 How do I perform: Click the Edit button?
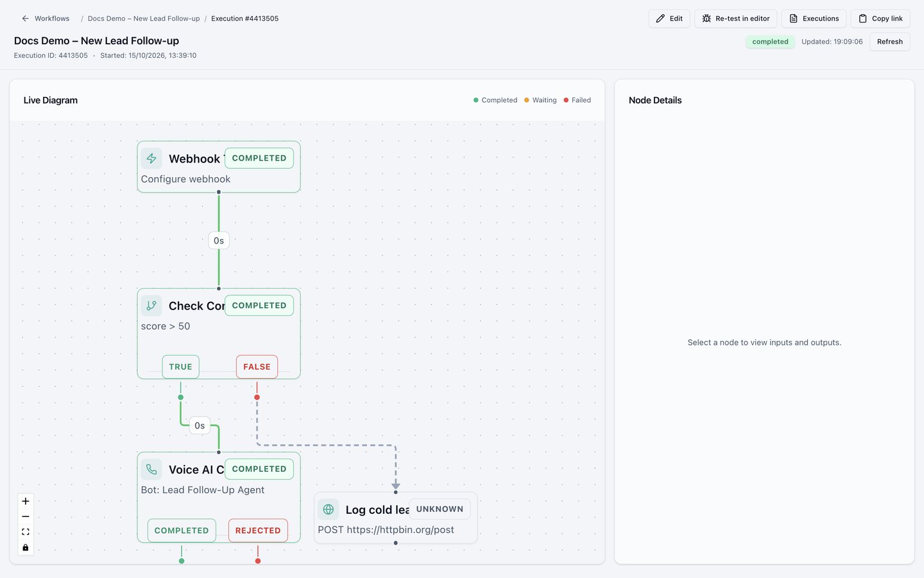click(x=669, y=19)
